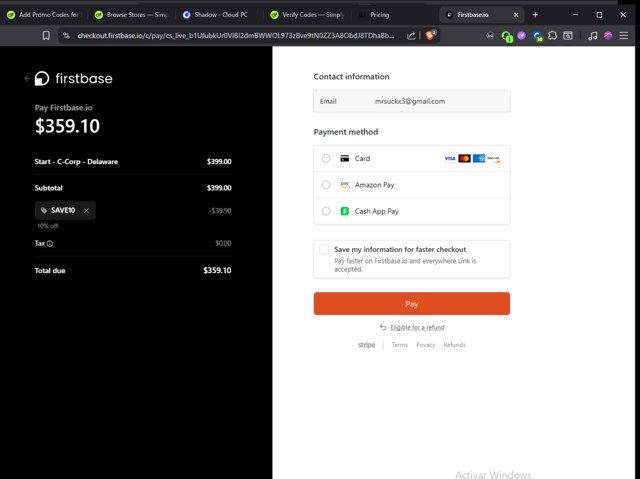Select Amazon Pay radio button
Image resolution: width=640 pixels, height=479 pixels.
[x=326, y=185]
